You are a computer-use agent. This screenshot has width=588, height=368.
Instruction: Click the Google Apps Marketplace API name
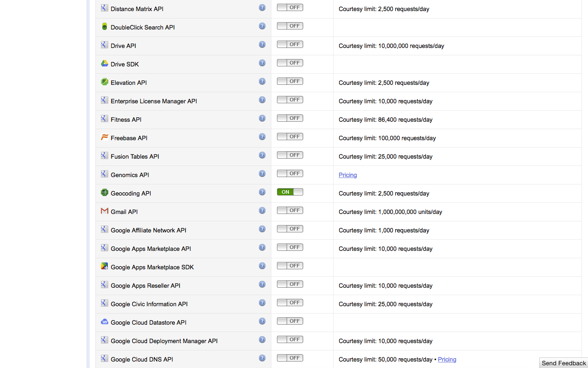coord(151,249)
